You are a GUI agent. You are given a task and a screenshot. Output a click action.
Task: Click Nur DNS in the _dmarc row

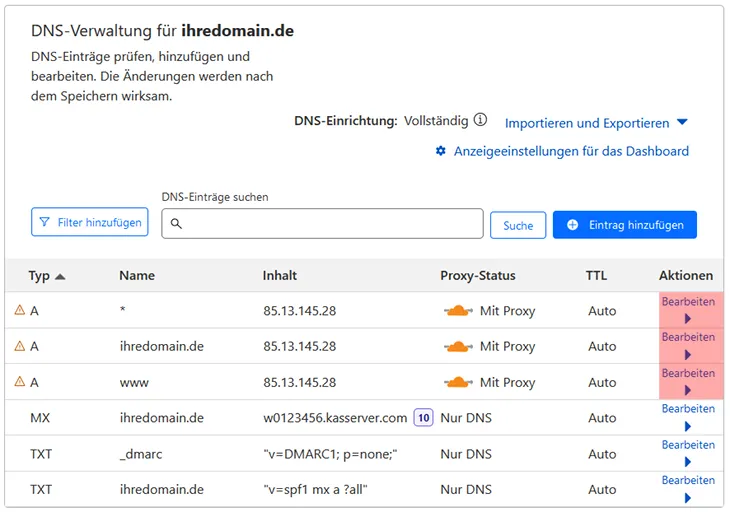pyautogui.click(x=466, y=454)
